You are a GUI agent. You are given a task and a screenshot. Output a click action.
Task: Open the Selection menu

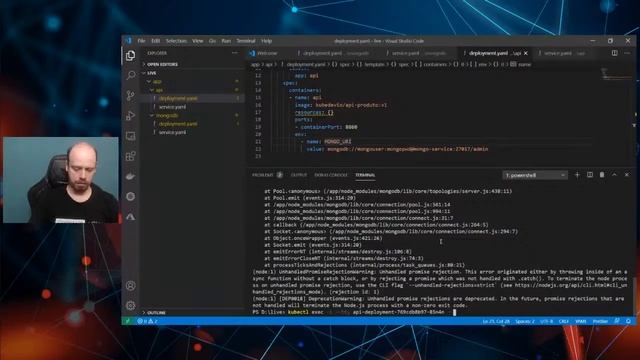tap(176, 41)
